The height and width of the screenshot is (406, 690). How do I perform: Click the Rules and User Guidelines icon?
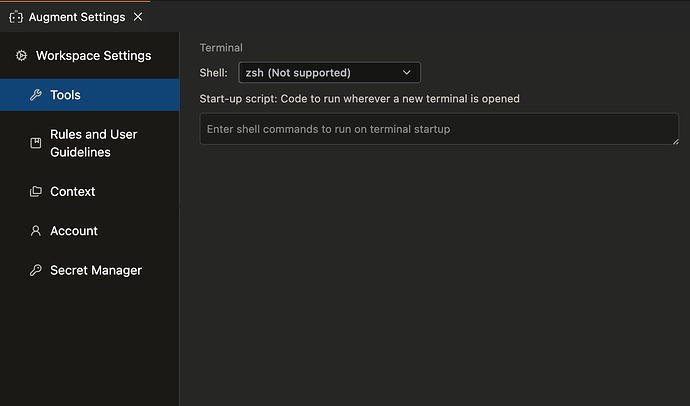(36, 143)
